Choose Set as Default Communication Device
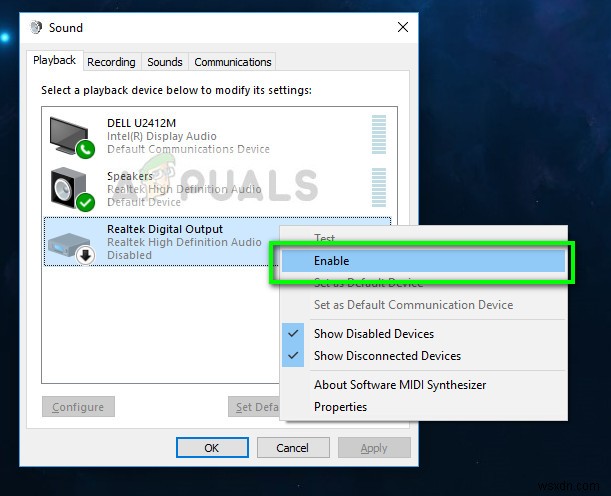This screenshot has width=611, height=496. pyautogui.click(x=423, y=305)
